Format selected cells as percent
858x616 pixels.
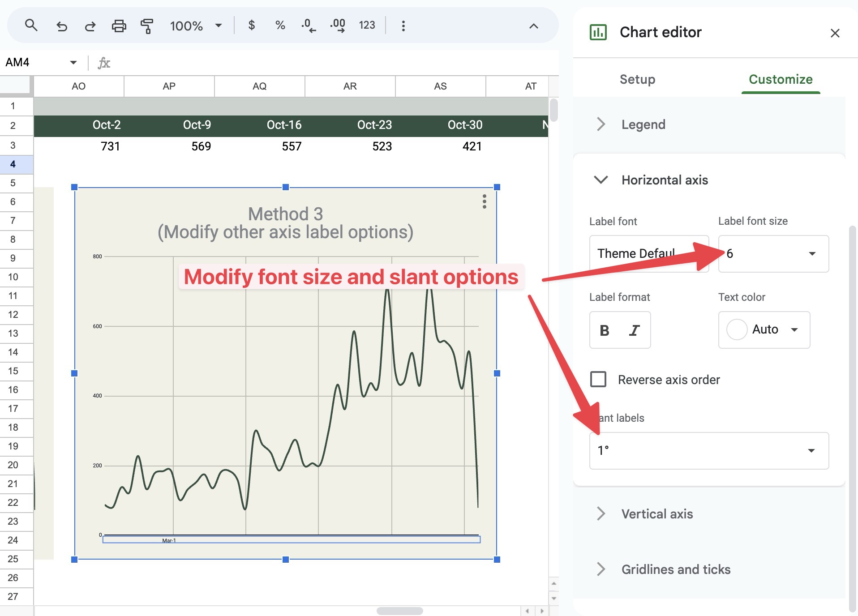click(280, 26)
